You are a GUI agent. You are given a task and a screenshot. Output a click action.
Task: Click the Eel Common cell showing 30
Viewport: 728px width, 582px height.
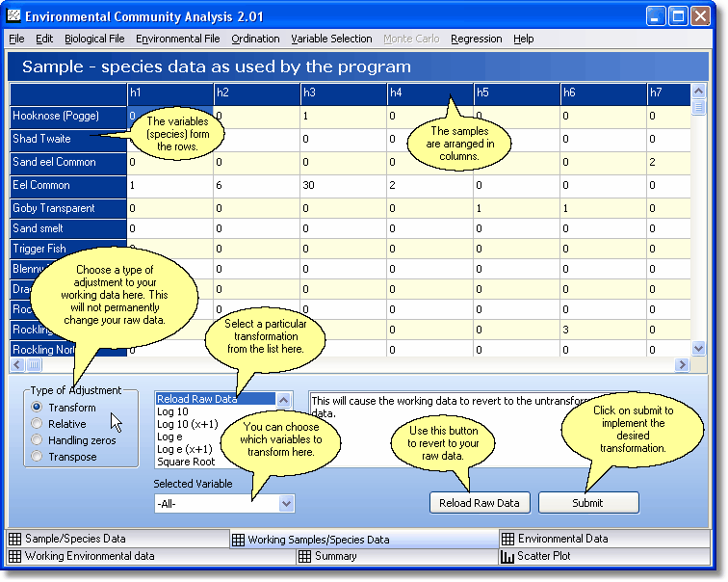344,186
